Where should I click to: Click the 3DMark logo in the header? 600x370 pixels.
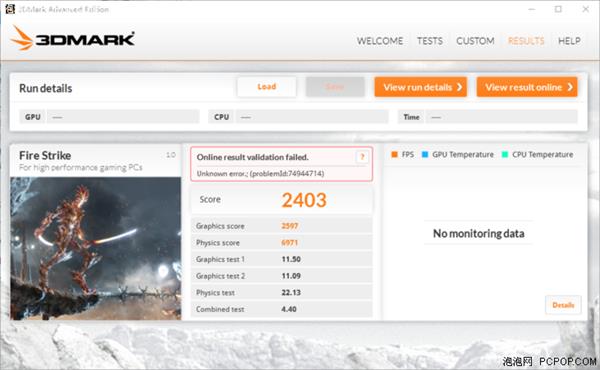[x=73, y=39]
